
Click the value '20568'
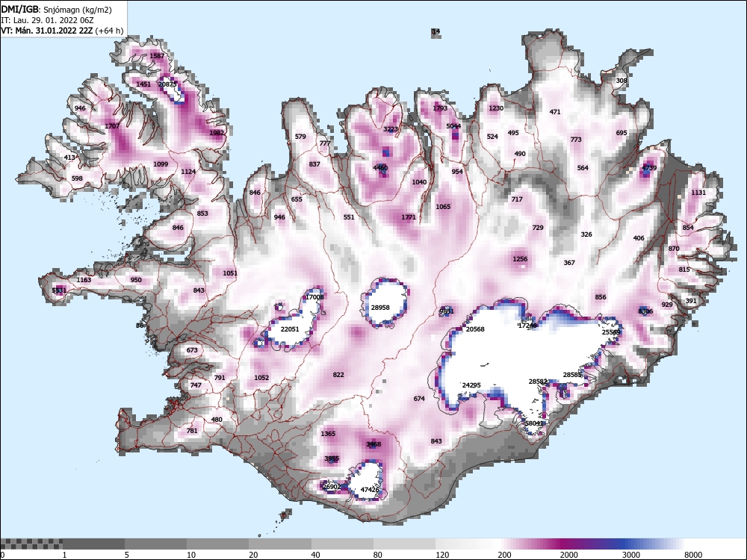tap(475, 329)
